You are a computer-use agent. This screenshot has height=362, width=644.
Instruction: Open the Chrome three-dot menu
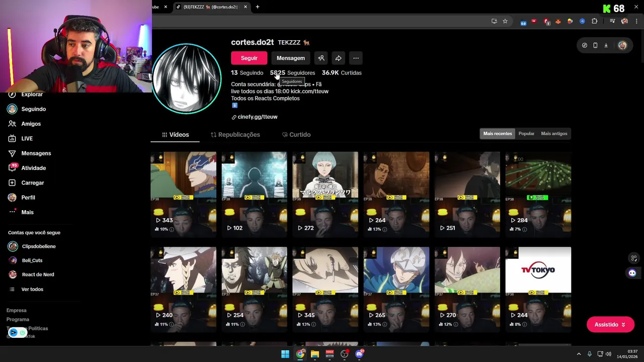(x=636, y=21)
